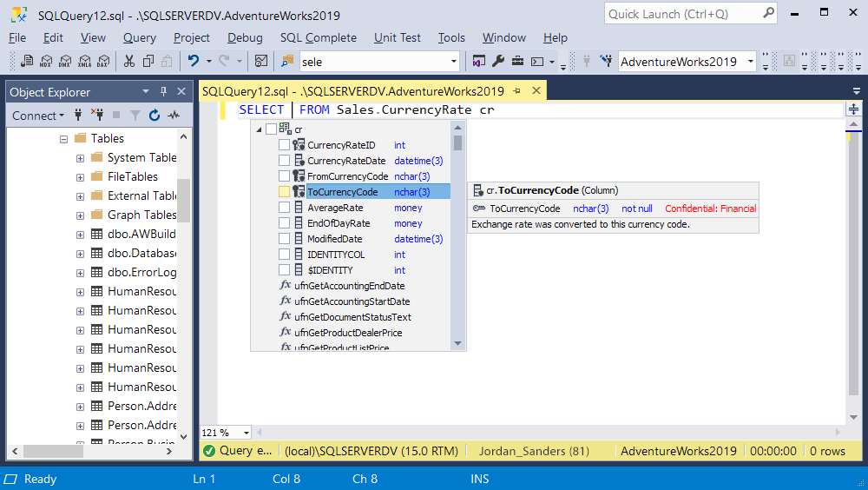Open the AdventureWorks2019 database dropdown
This screenshot has height=490, width=868.
(751, 62)
